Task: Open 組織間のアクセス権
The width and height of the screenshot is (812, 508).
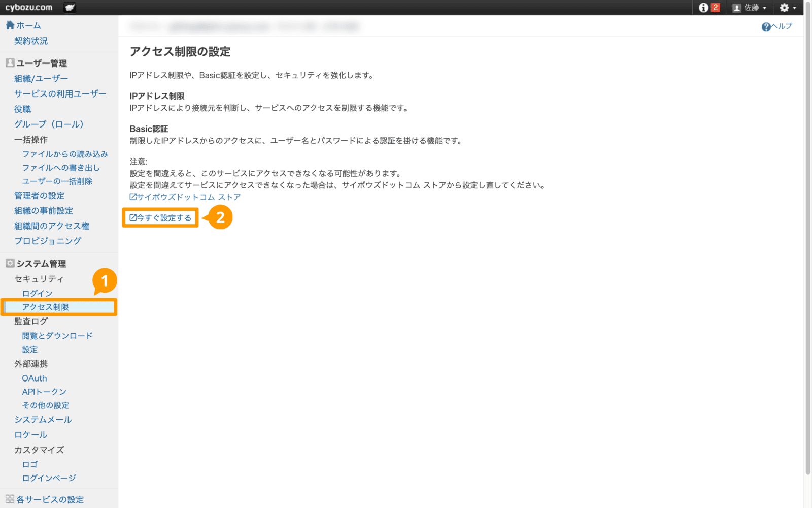Action: pyautogui.click(x=52, y=226)
